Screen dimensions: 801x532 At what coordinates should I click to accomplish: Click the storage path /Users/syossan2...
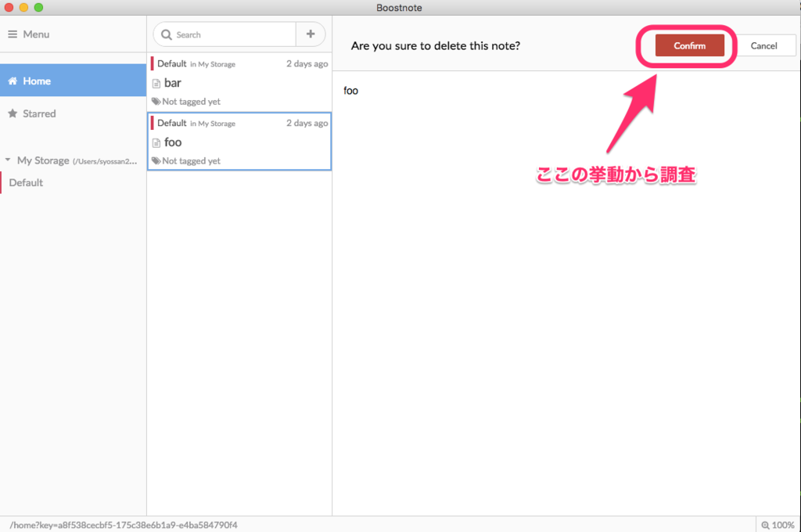[105, 161]
